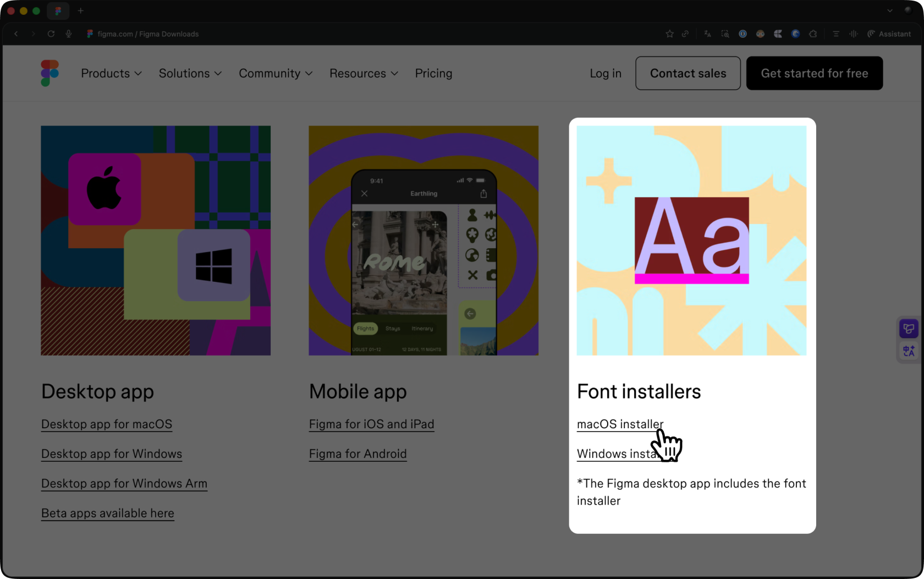Open the Community dropdown menu
The height and width of the screenshot is (579, 924).
point(275,73)
